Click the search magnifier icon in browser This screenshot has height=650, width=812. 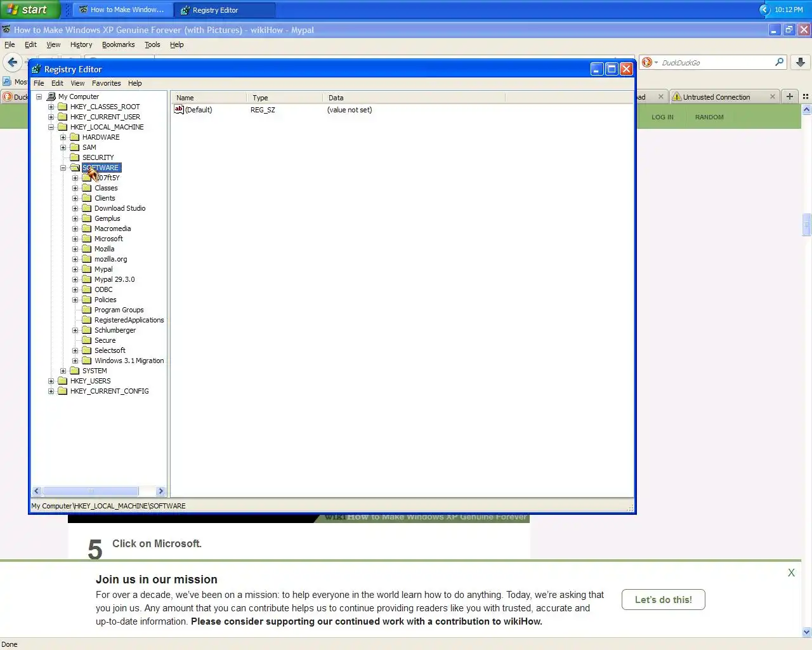point(779,62)
